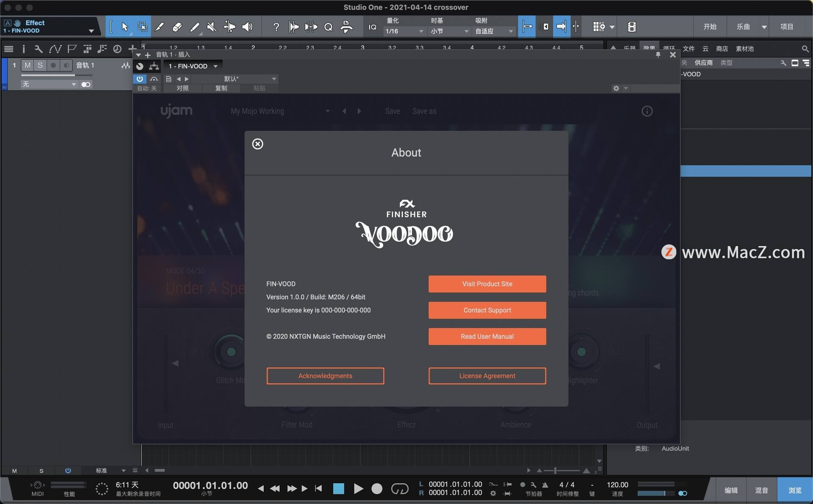813x504 pixels.
Task: Click the Q quantize icon
Action: (x=328, y=27)
